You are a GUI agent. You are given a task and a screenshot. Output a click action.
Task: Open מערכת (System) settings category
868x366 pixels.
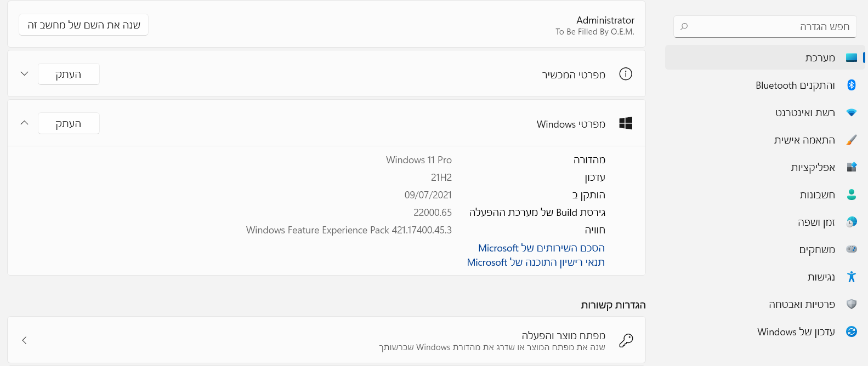[765, 58]
